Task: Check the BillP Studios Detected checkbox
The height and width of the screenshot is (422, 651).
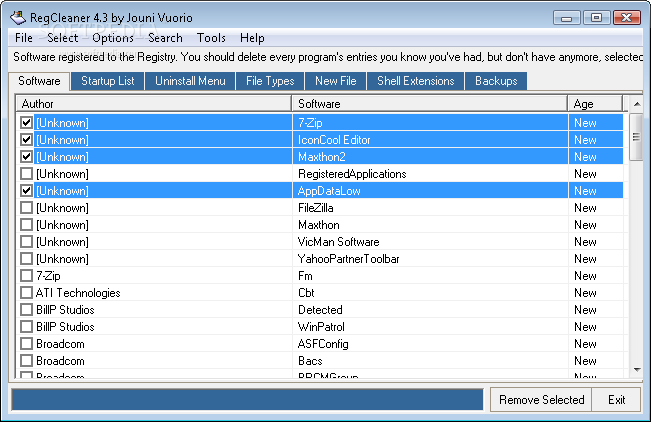Action: 27,310
